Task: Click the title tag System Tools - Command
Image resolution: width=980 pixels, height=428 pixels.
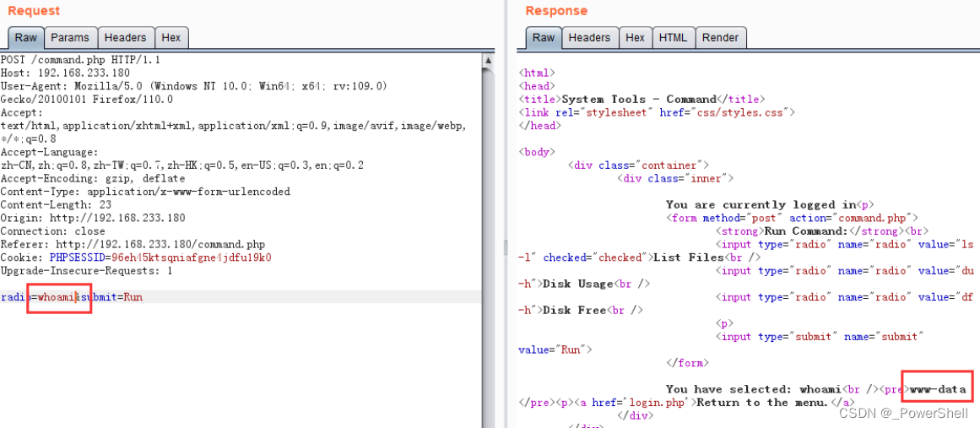Action: 642,100
